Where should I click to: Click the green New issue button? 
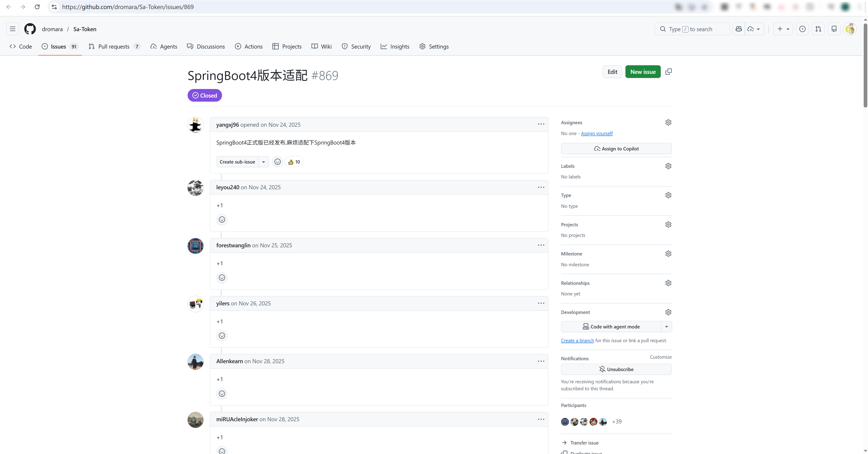click(x=643, y=72)
